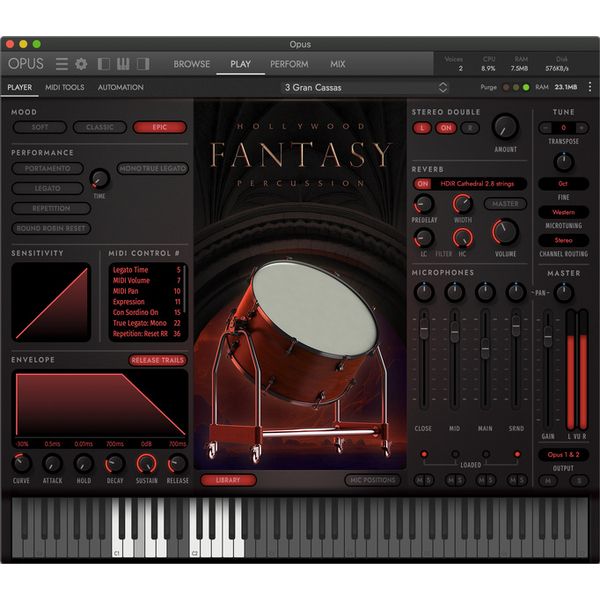Open HDIR Cathedral reverb preset dropdown

click(477, 184)
